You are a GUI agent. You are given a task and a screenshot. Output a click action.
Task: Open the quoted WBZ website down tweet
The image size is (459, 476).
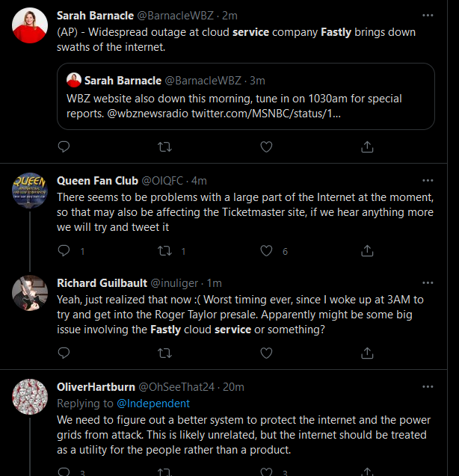click(246, 96)
